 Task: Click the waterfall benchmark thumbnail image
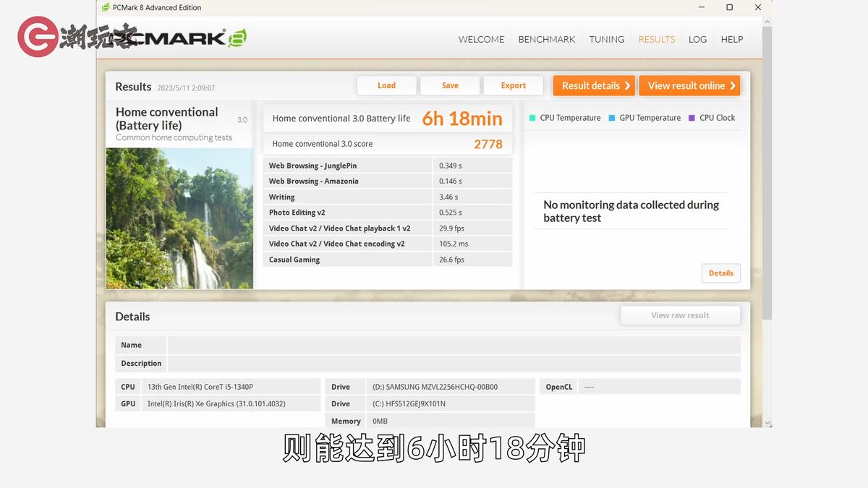(179, 218)
